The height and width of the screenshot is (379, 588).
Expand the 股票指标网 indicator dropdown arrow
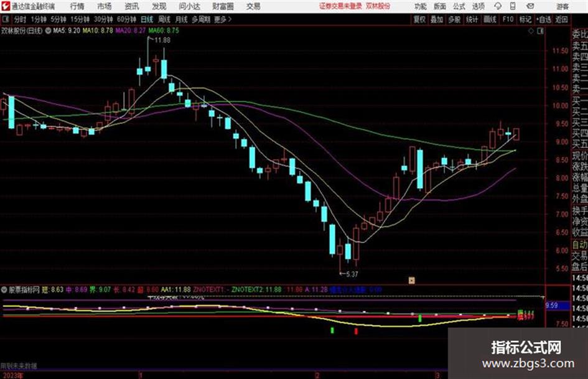click(4, 289)
